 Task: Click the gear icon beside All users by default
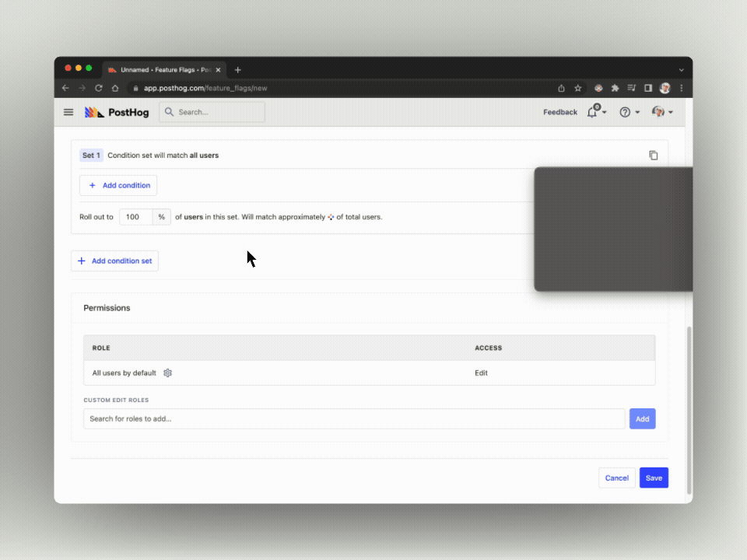click(x=167, y=373)
